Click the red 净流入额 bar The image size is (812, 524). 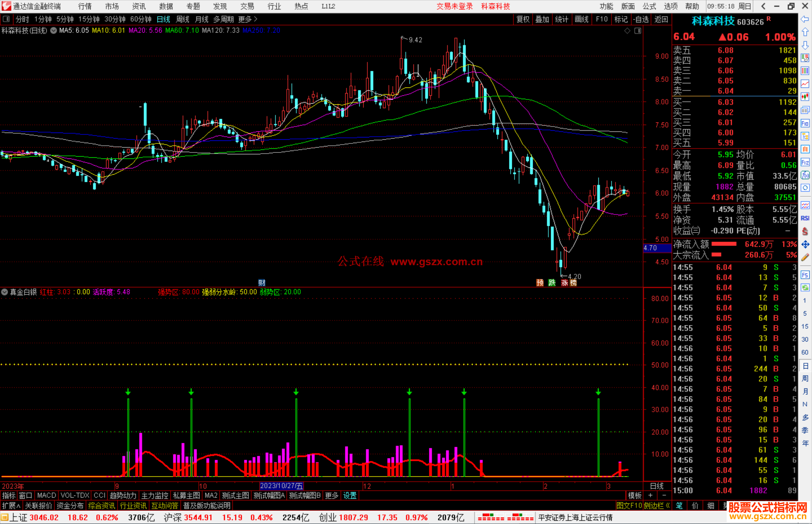point(724,244)
